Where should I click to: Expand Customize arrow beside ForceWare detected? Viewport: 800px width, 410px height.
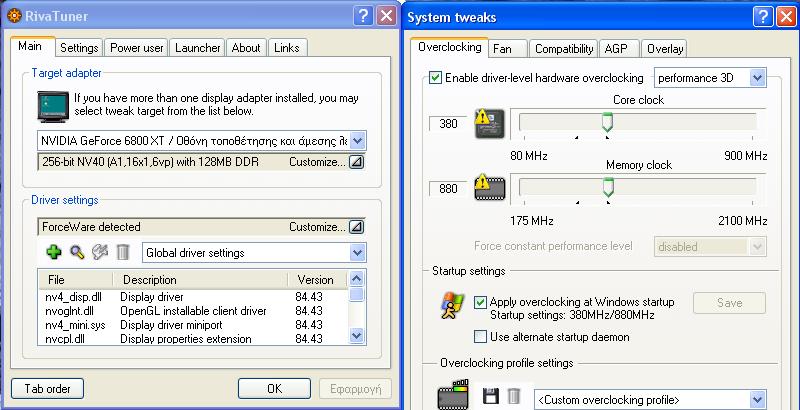[356, 227]
